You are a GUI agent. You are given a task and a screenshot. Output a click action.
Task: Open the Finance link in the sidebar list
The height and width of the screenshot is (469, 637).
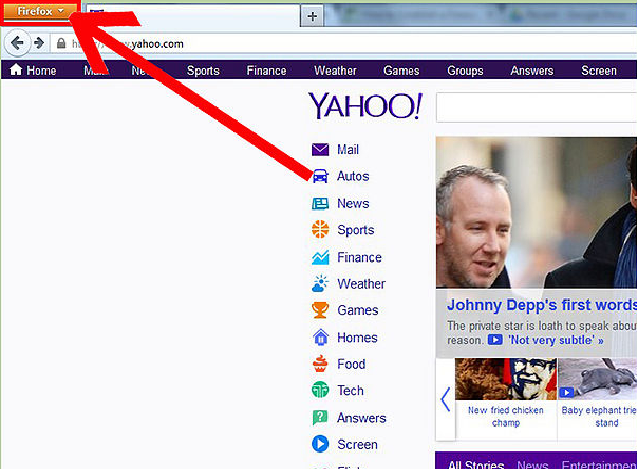(x=359, y=257)
